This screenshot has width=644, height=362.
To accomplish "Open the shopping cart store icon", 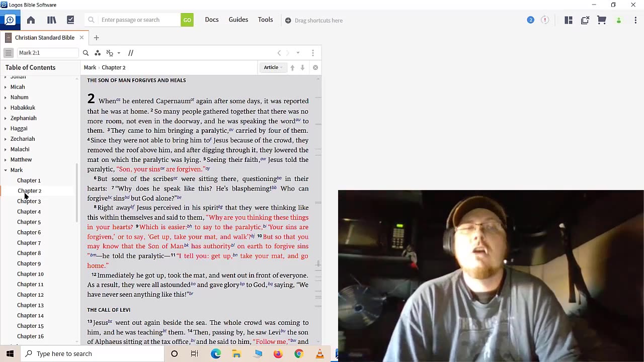I will point(602,20).
